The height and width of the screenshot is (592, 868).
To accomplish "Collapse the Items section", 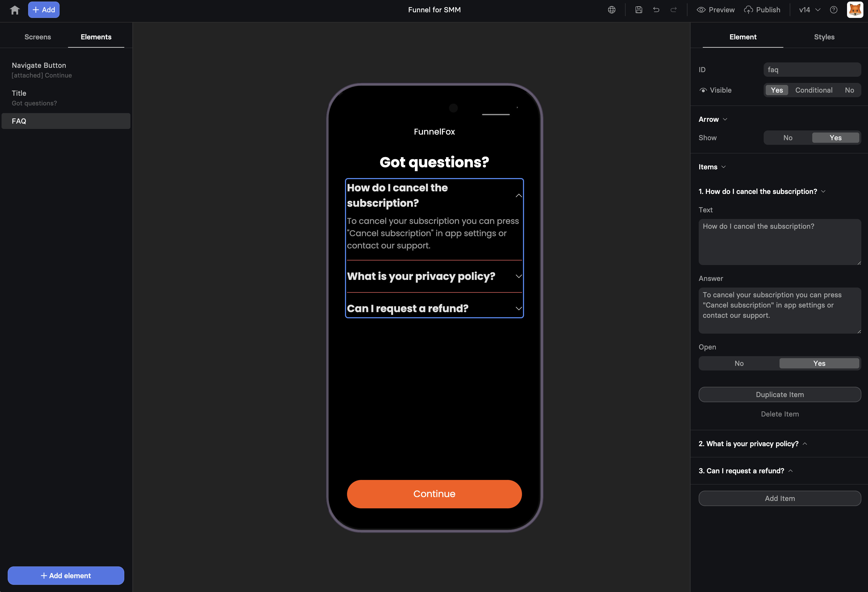I will [x=712, y=167].
